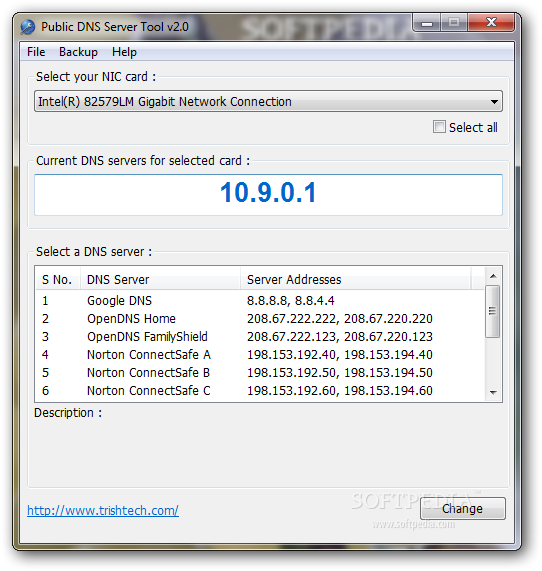Screen dimensions: 542x571
Task: Click the address 198.153.192.40, 198.153.194.40
Action: (x=339, y=355)
